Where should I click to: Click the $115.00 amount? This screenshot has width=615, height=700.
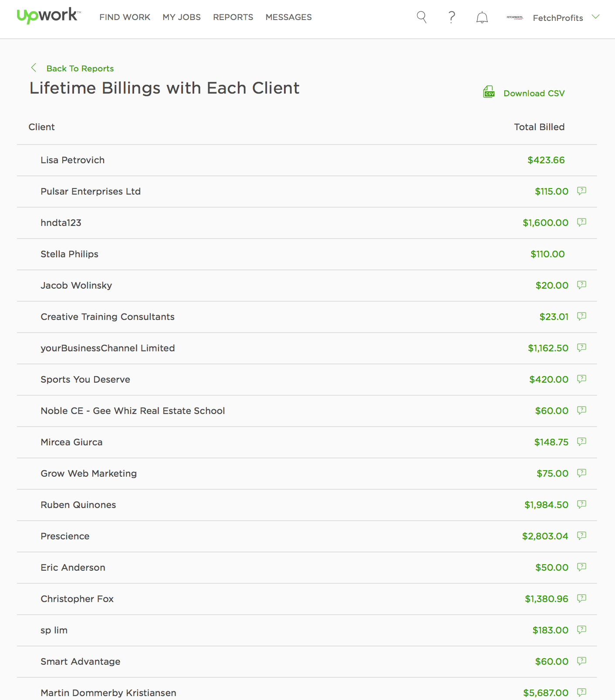coord(552,192)
